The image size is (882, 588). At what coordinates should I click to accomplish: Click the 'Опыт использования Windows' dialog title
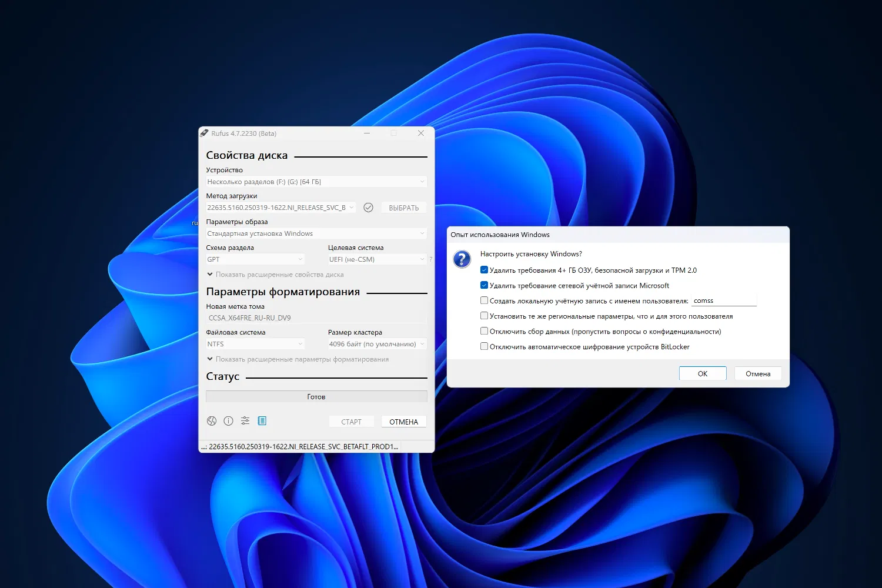point(500,235)
